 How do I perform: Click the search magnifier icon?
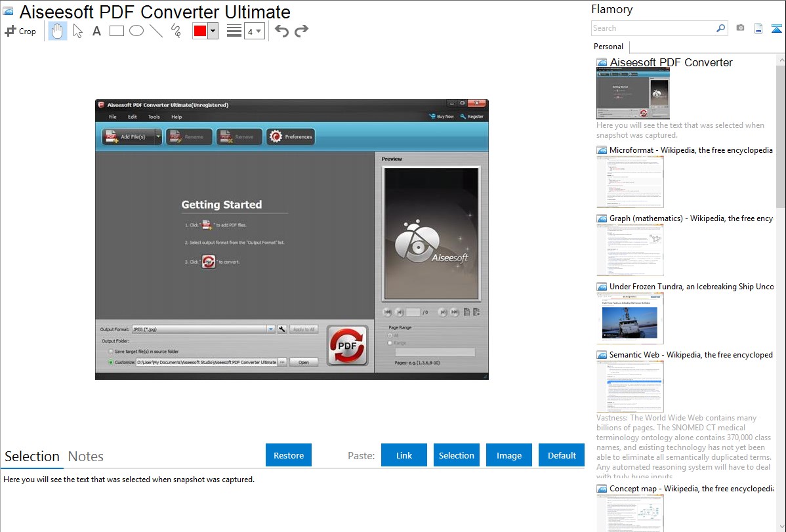coord(721,28)
